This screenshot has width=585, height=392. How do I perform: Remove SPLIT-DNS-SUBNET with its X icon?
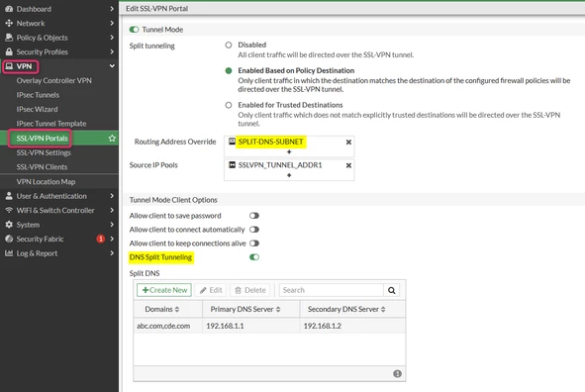click(x=348, y=142)
